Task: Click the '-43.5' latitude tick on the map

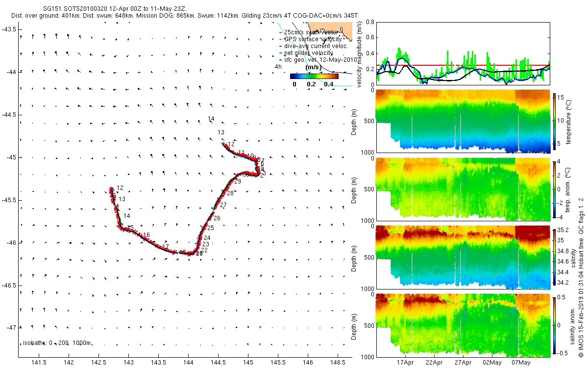Action: [9, 29]
